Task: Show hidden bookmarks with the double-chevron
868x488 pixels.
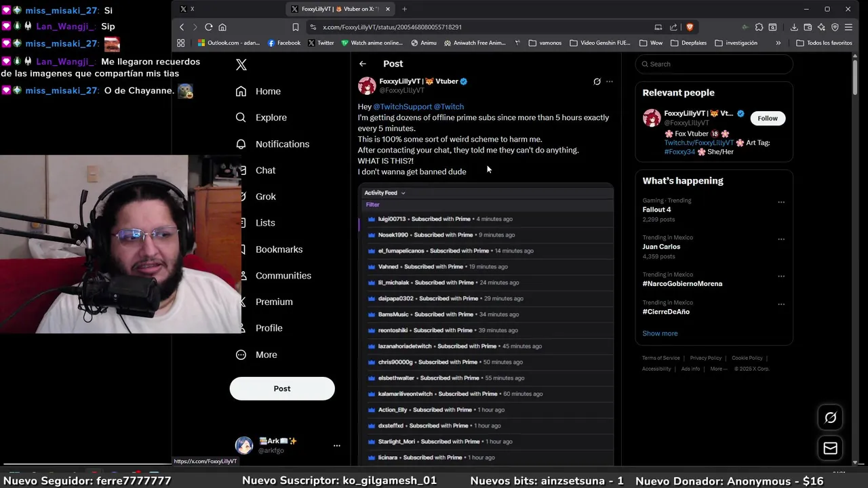Action: coord(778,43)
